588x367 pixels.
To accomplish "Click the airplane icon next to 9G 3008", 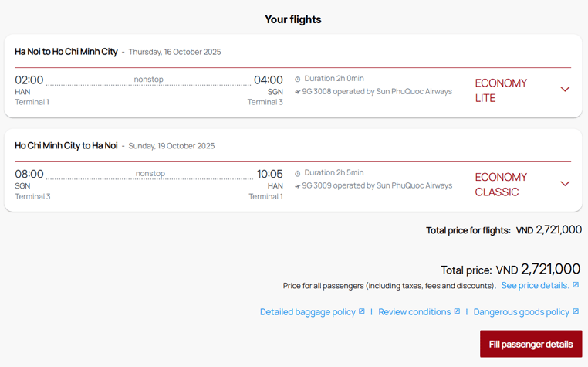I will pyautogui.click(x=298, y=92).
